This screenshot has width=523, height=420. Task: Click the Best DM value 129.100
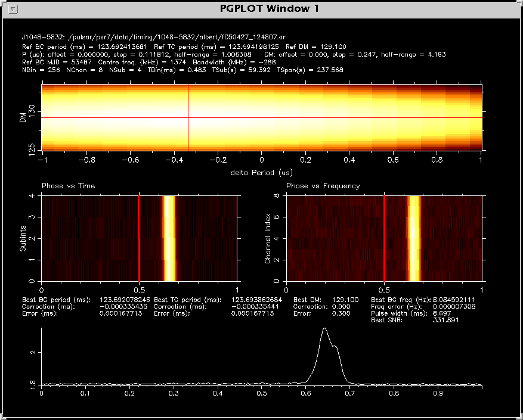[x=346, y=300]
